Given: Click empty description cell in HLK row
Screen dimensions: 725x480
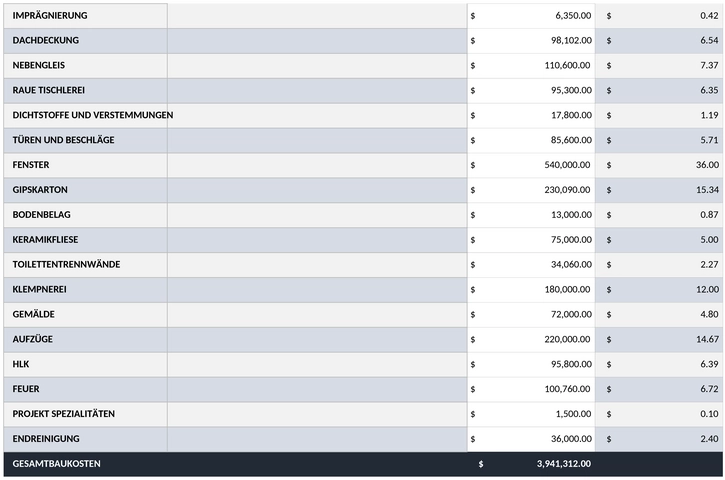Looking at the screenshot, I should (317, 365).
